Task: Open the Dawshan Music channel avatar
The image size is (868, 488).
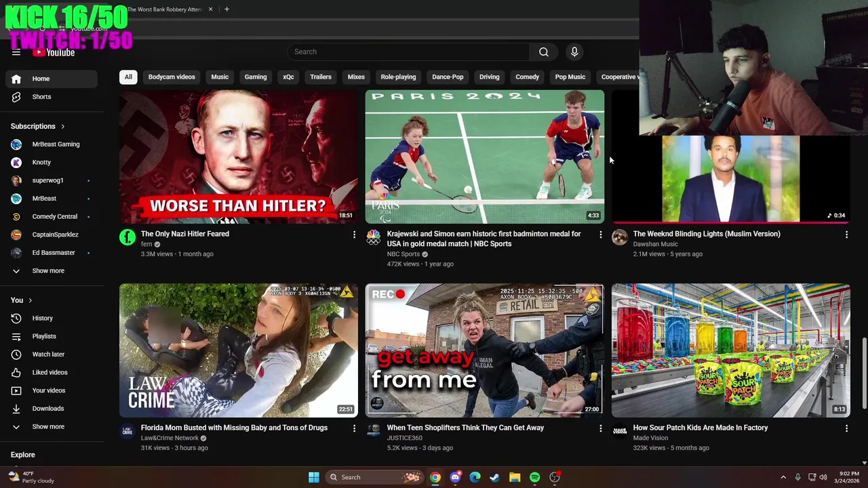Action: tap(620, 237)
